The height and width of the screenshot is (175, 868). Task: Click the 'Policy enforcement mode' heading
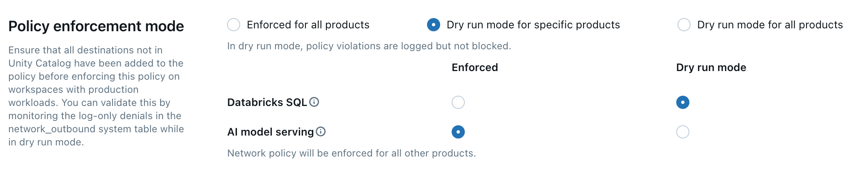pyautogui.click(x=96, y=26)
